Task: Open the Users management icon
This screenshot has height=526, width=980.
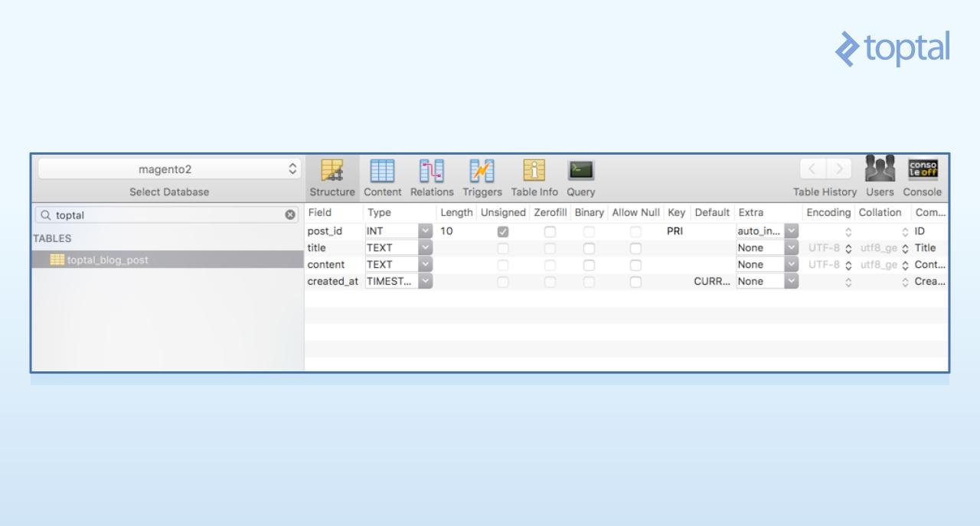Action: click(x=879, y=170)
